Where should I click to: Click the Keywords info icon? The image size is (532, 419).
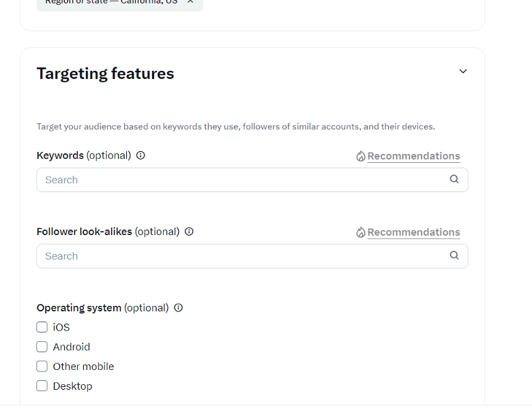pyautogui.click(x=141, y=155)
